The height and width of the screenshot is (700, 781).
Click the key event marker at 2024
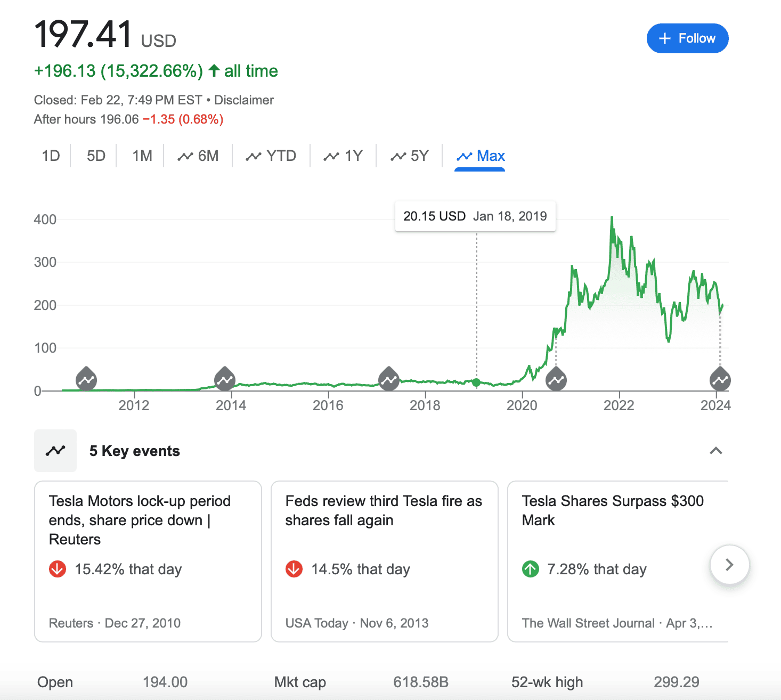720,379
